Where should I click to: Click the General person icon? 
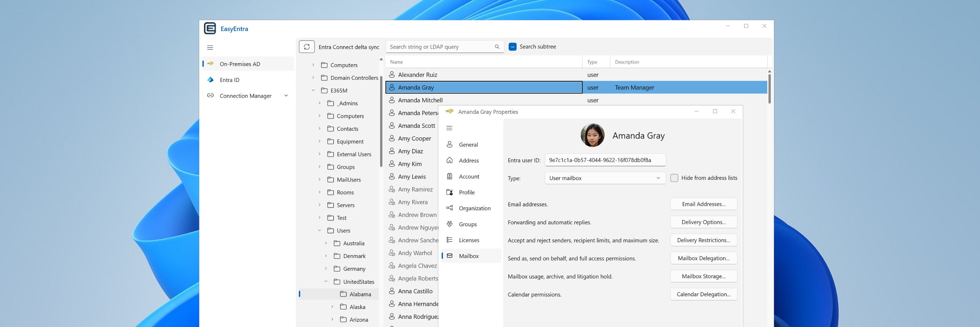449,144
